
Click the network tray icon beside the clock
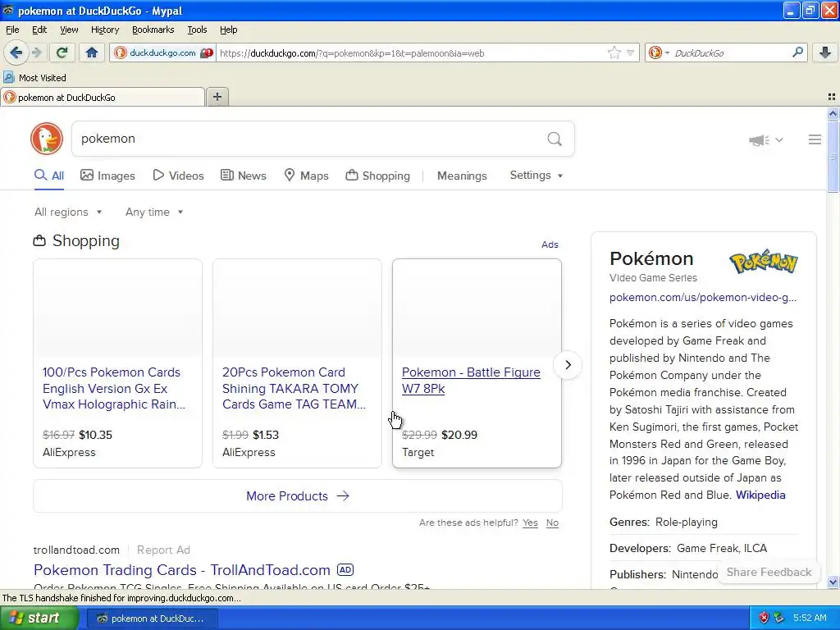(779, 618)
